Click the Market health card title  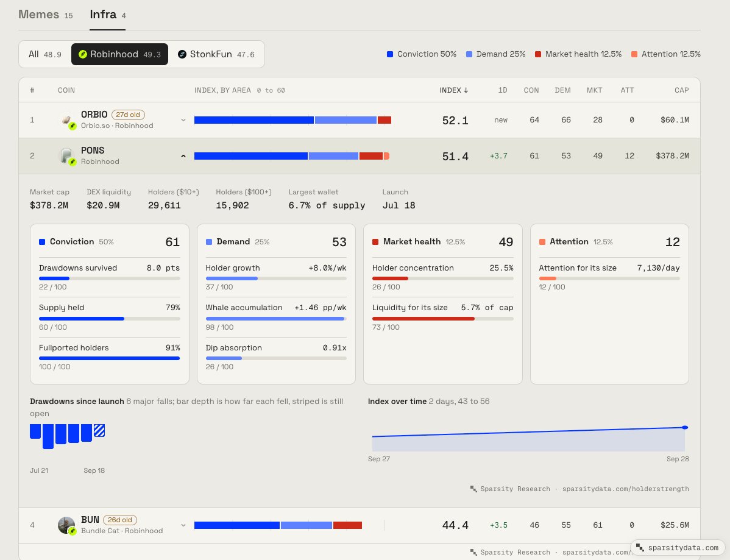pos(412,241)
